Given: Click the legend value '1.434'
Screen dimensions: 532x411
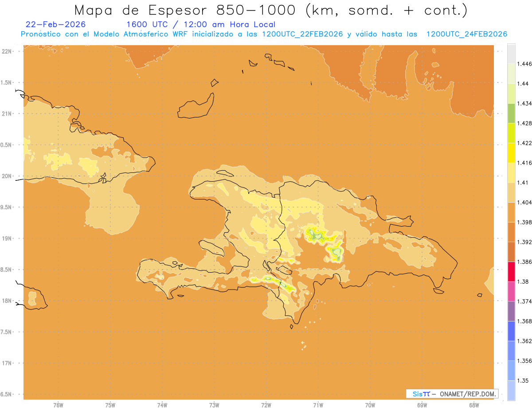Looking at the screenshot, I should (x=525, y=103).
